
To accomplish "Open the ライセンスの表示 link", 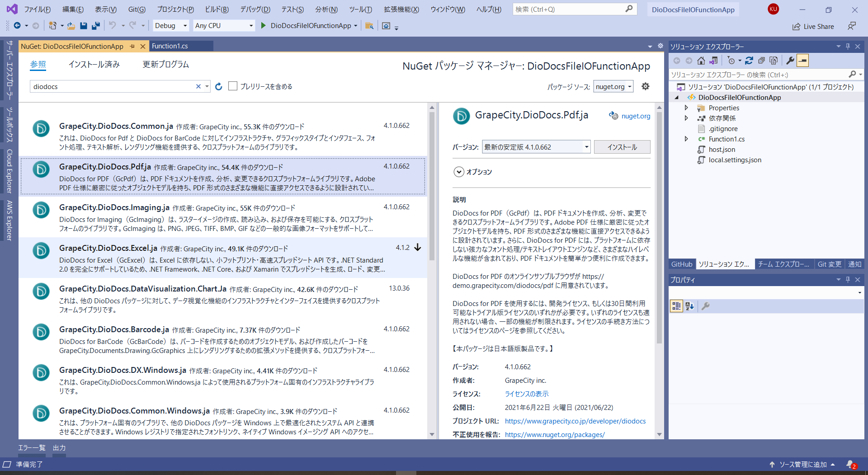I will tap(527, 394).
